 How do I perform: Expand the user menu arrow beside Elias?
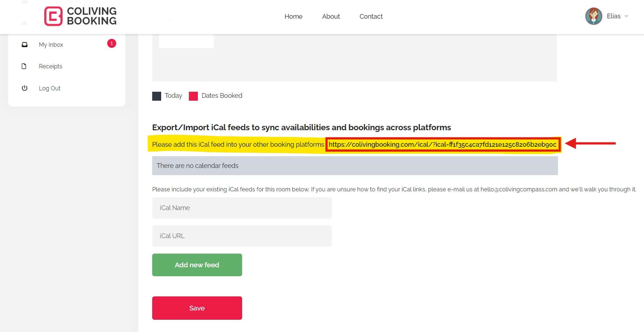[626, 17]
